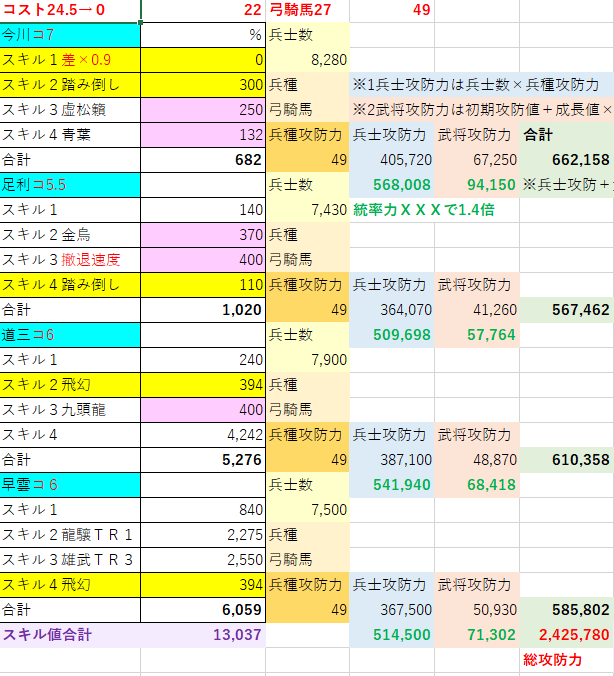Click the スキル2龍驤TR1 value 2,275
This screenshot has height=676, width=614.
(203, 535)
